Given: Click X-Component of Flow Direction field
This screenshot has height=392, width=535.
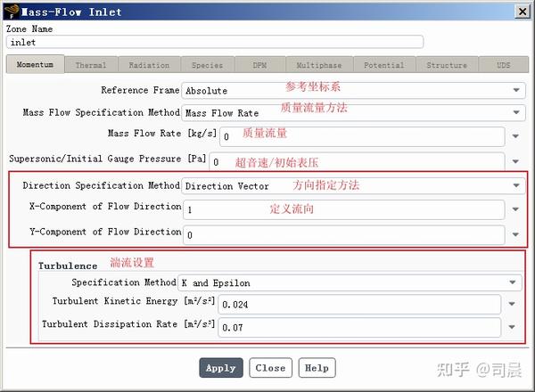Looking at the screenshot, I should [x=344, y=209].
